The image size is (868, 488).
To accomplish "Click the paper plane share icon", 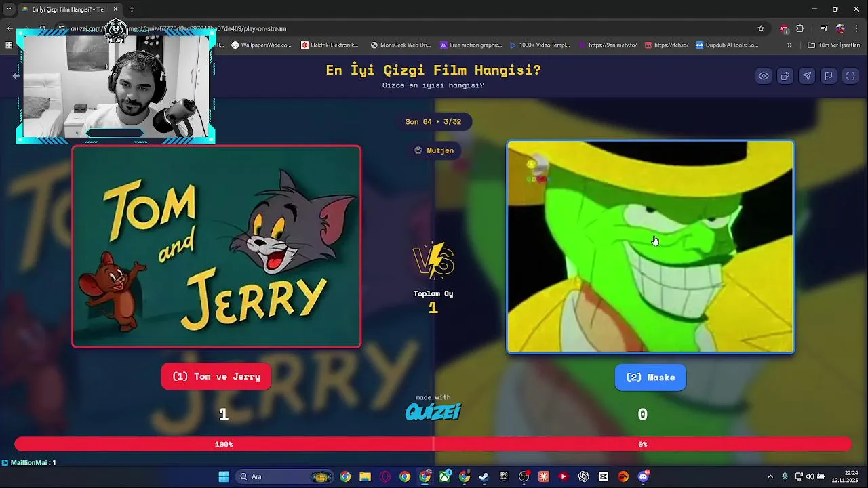I will [x=807, y=76].
